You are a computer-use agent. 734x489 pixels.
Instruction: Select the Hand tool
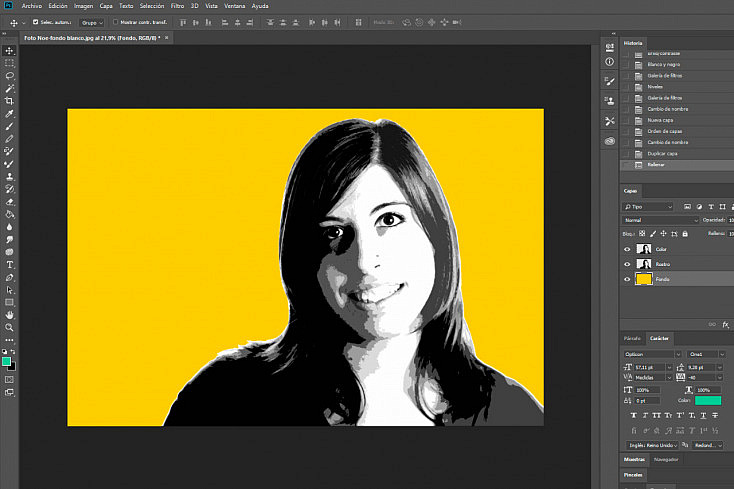tap(9, 315)
